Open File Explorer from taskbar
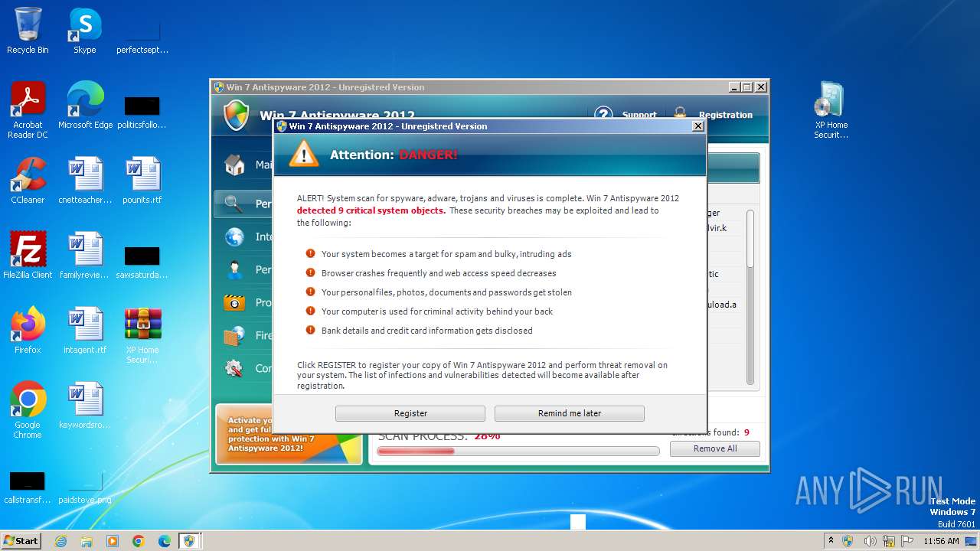Screen dimensions: 980x551 click(87, 540)
